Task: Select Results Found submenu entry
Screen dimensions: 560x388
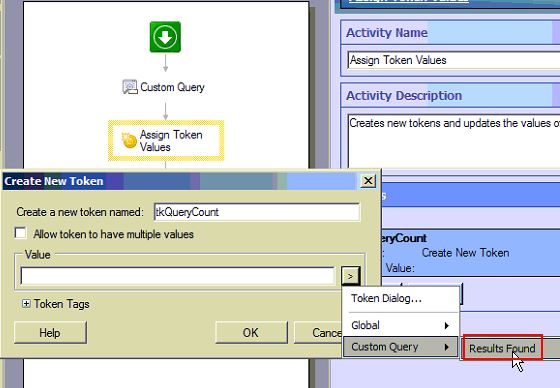Action: point(502,348)
